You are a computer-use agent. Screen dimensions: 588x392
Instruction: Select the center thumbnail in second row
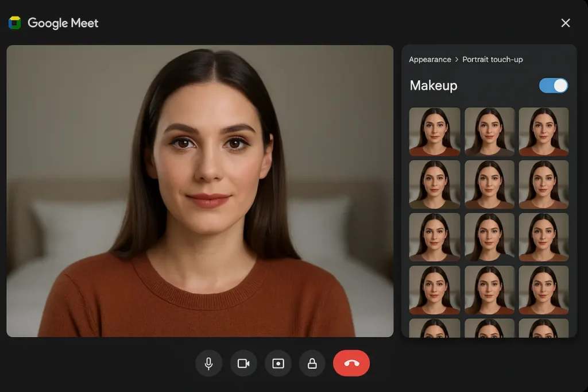(x=489, y=185)
